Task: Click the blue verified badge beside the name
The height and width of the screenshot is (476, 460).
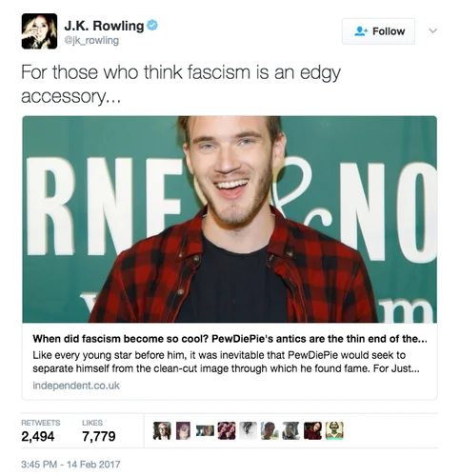Action: pyautogui.click(x=152, y=26)
